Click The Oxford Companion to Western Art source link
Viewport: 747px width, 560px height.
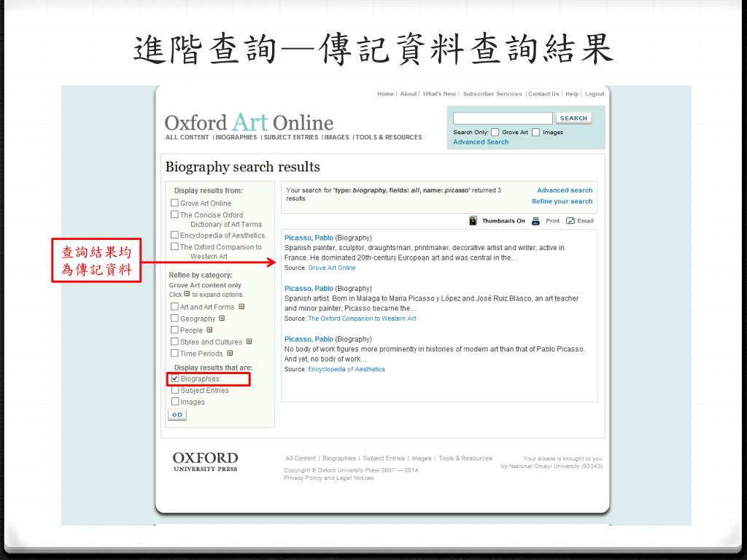tap(362, 319)
